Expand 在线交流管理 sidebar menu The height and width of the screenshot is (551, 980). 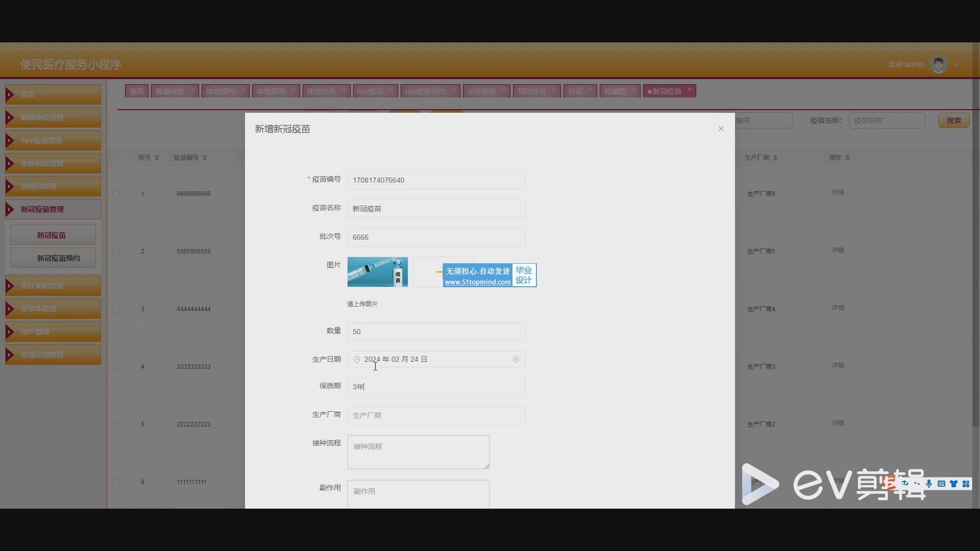click(53, 355)
